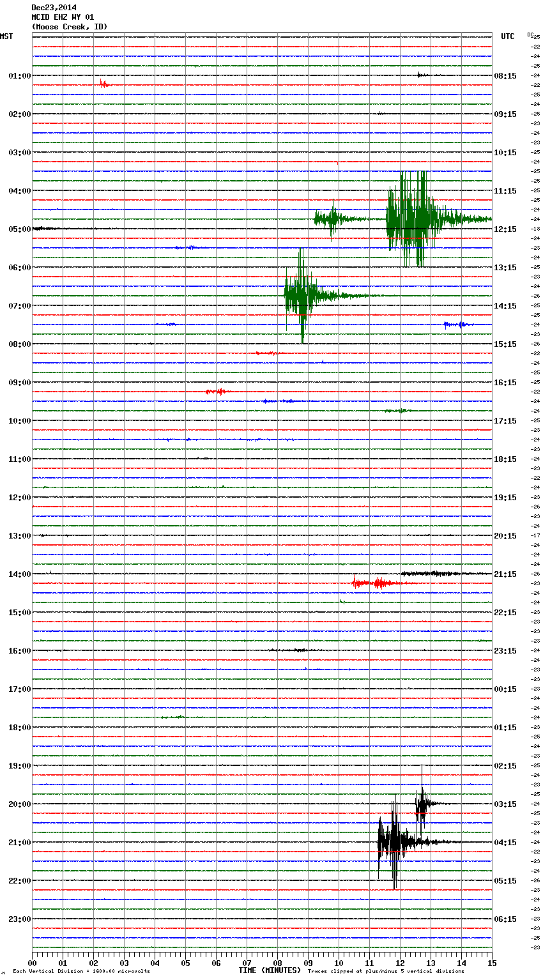
Task: Click the '16:15' UTC time label
Action: coord(505,383)
